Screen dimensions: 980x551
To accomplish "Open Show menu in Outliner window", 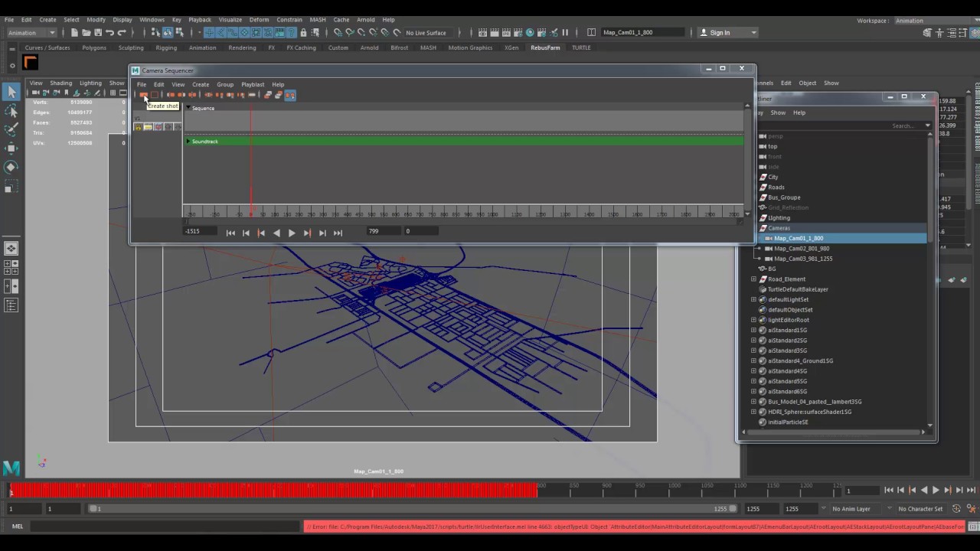I will pyautogui.click(x=778, y=112).
